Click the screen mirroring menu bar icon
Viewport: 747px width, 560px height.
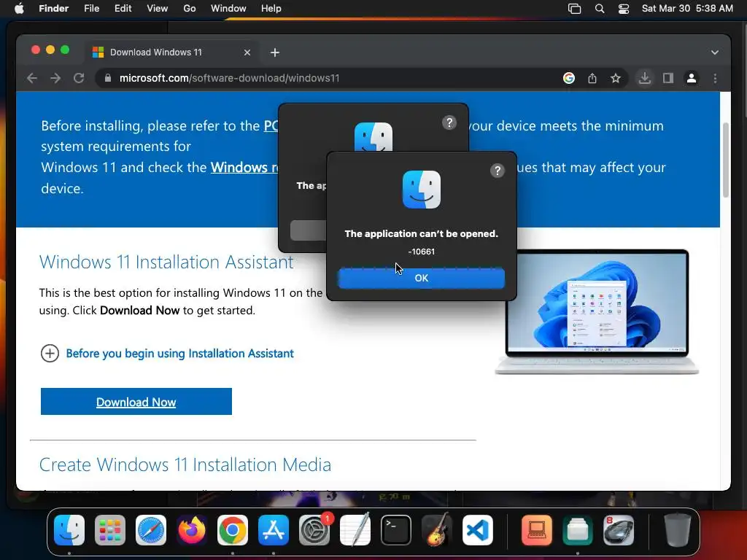tap(575, 9)
